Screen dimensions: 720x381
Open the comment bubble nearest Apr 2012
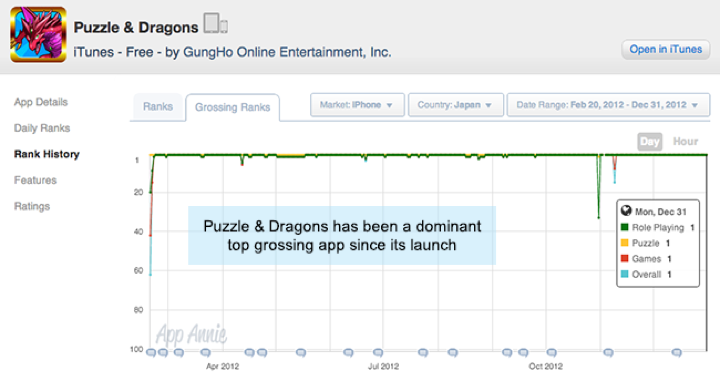point(205,353)
